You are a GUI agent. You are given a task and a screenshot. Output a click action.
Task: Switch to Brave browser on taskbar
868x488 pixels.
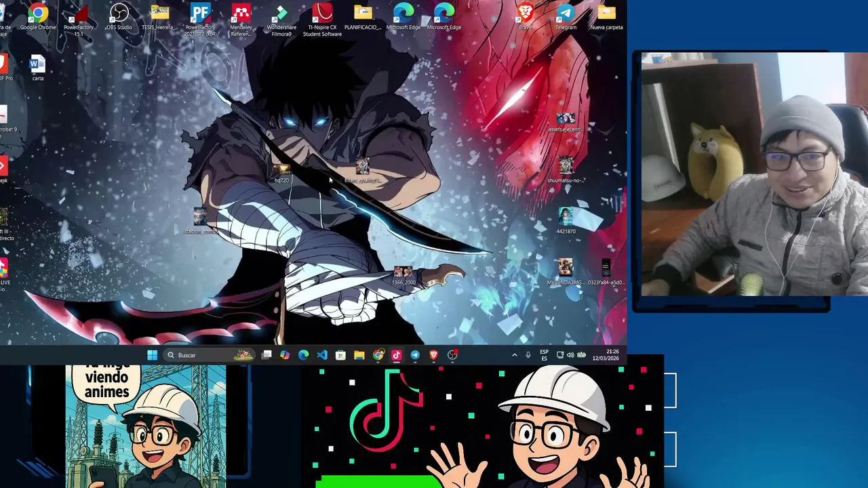pos(434,355)
